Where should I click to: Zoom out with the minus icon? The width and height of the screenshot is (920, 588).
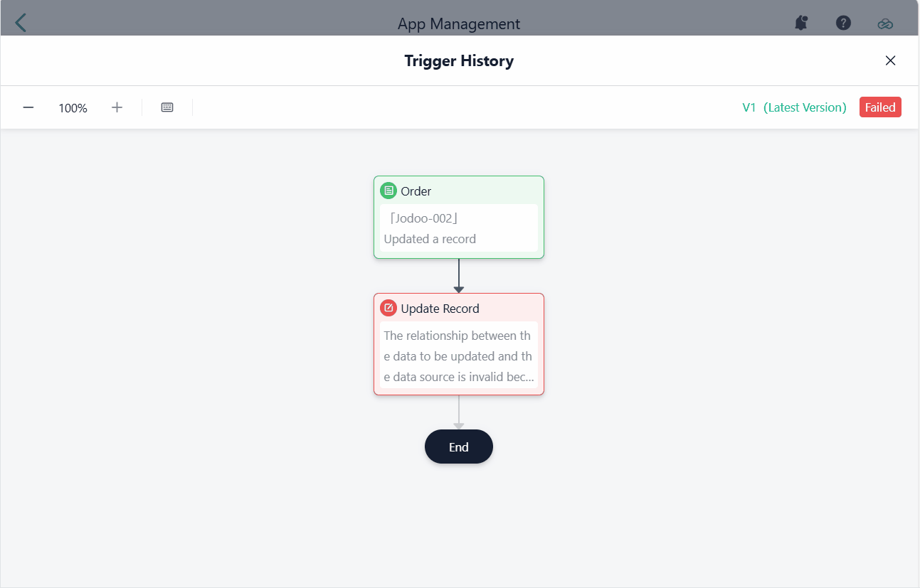(x=28, y=107)
